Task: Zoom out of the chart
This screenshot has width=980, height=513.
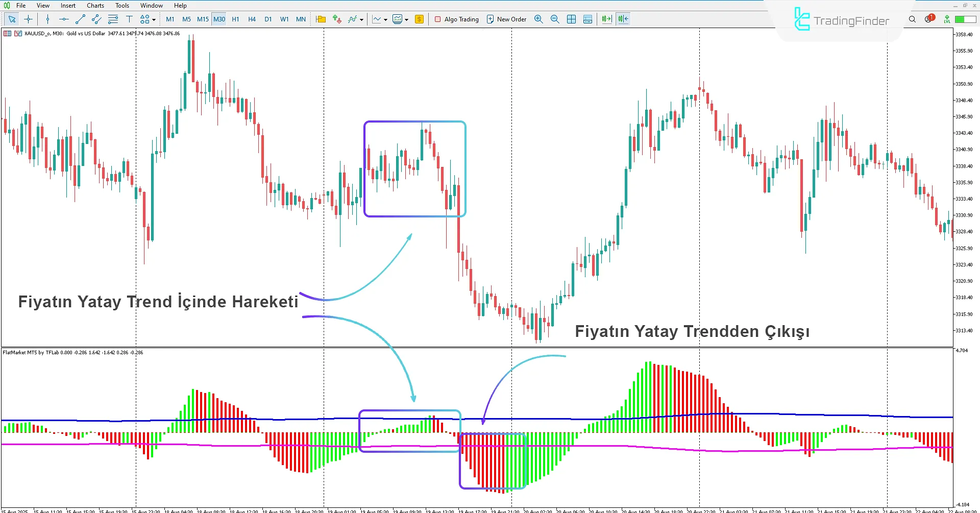Action: [x=555, y=19]
